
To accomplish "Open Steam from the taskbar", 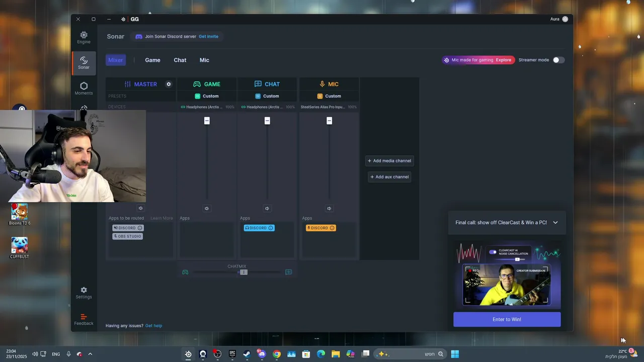I will pyautogui.click(x=247, y=354).
